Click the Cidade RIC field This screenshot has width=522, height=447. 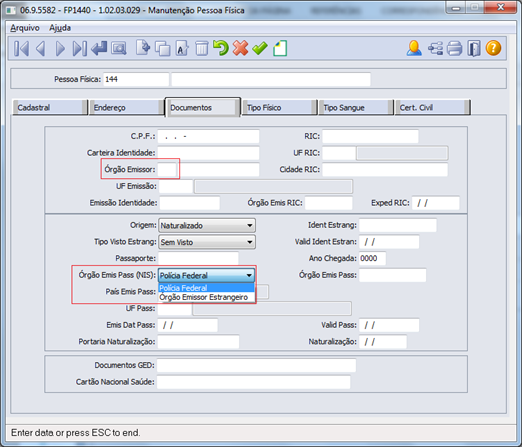pyautogui.click(x=385, y=170)
